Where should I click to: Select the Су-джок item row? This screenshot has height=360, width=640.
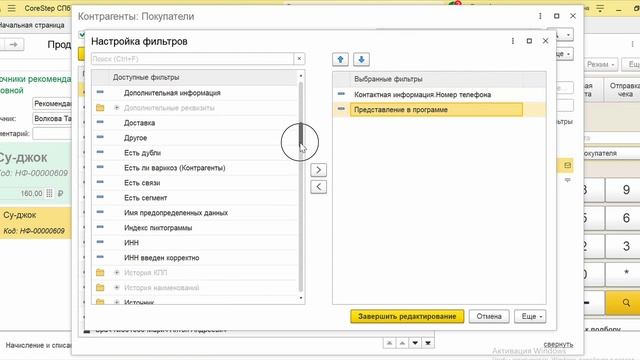coord(36,222)
